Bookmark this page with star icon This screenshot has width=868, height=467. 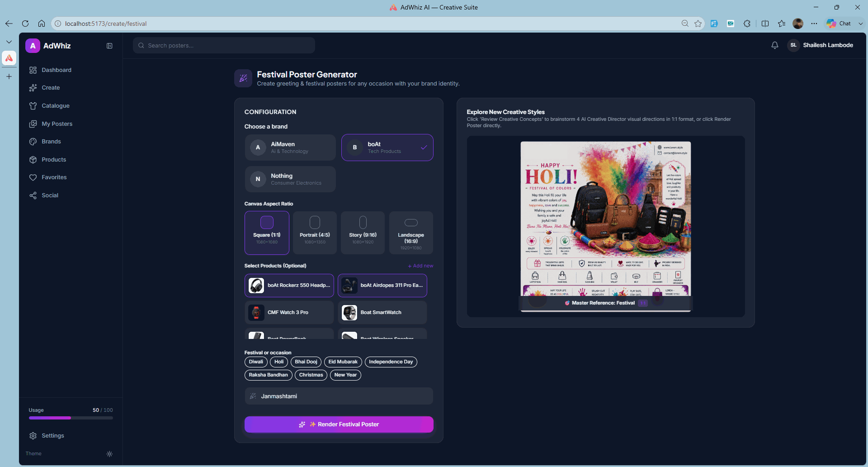[698, 24]
